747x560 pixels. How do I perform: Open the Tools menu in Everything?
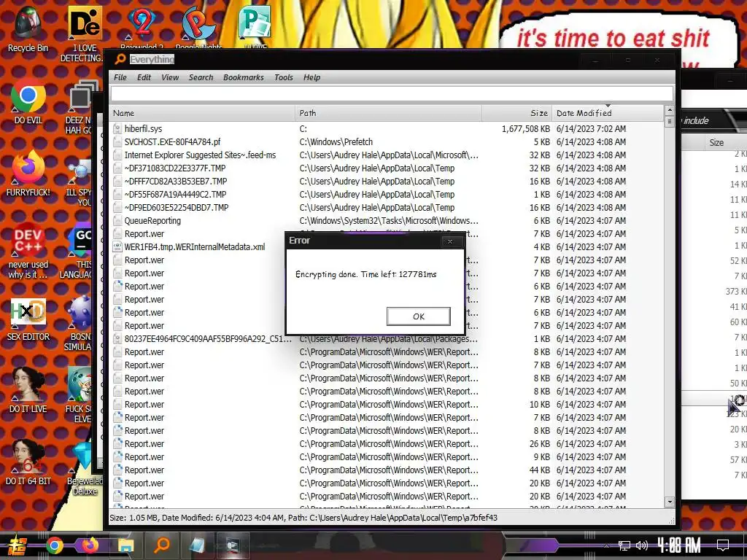tap(284, 77)
